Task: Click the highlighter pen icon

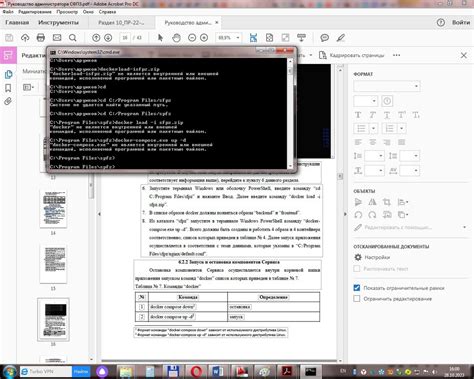Action: click(x=340, y=38)
